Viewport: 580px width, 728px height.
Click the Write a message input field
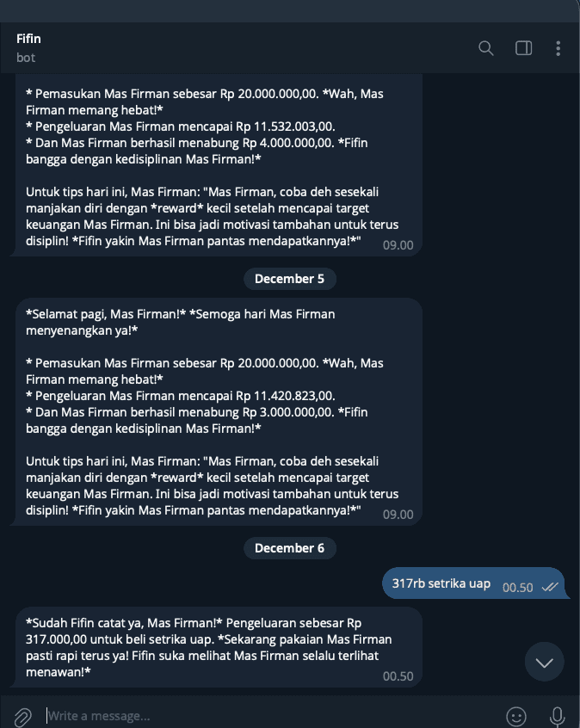coord(269,716)
